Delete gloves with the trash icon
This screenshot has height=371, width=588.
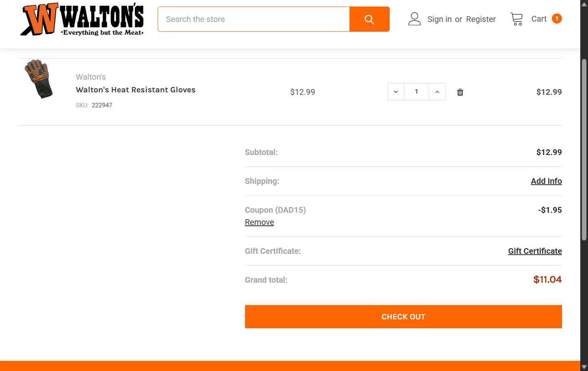tap(460, 92)
